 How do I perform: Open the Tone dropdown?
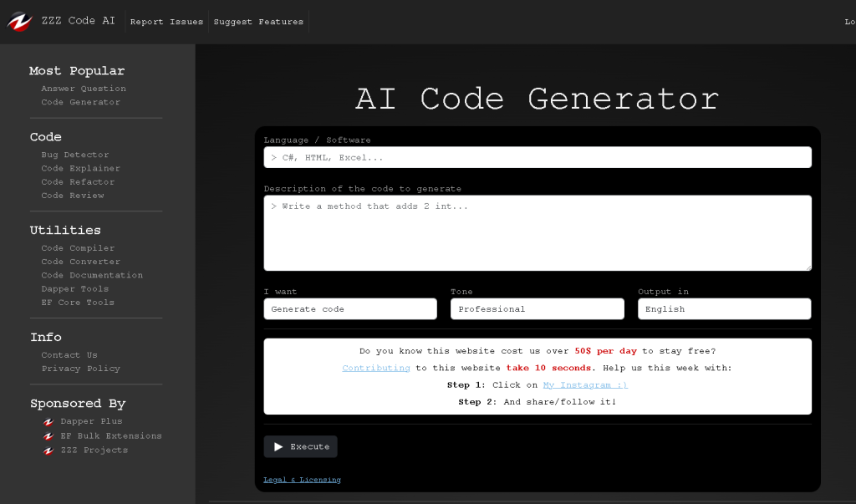(x=537, y=308)
